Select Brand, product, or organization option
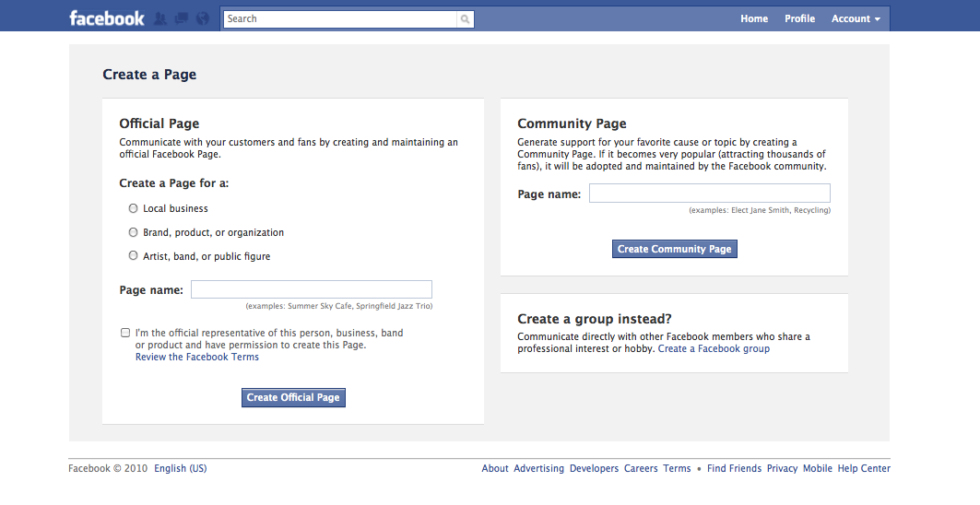This screenshot has width=980, height=505. pos(133,232)
